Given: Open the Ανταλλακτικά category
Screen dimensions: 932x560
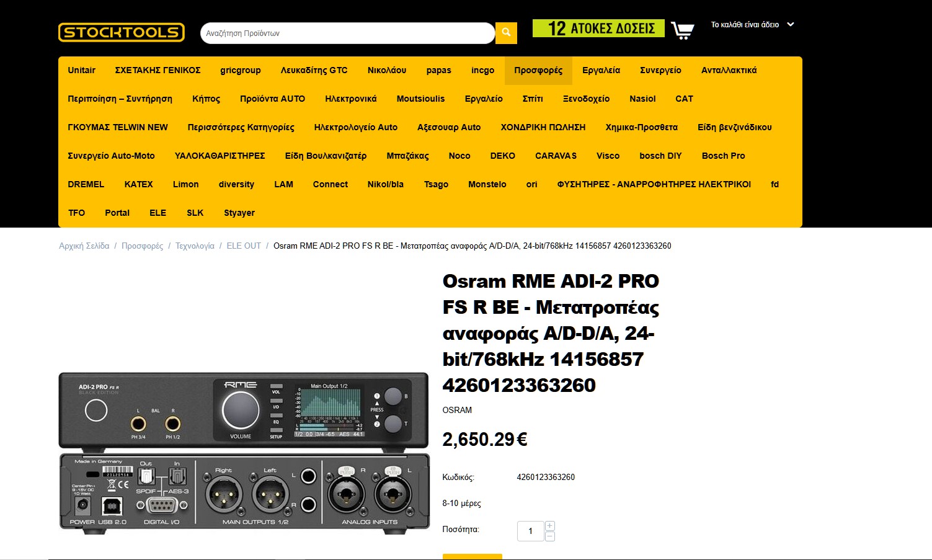Looking at the screenshot, I should pyautogui.click(x=729, y=70).
